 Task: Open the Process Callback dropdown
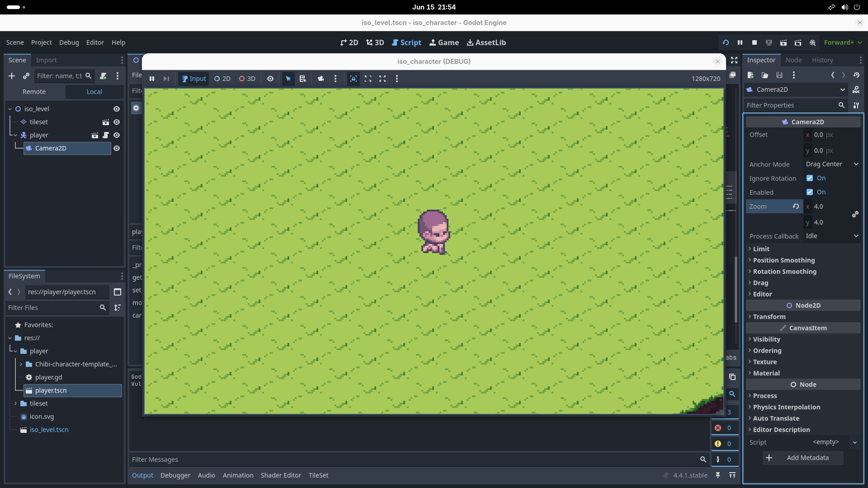tap(832, 236)
